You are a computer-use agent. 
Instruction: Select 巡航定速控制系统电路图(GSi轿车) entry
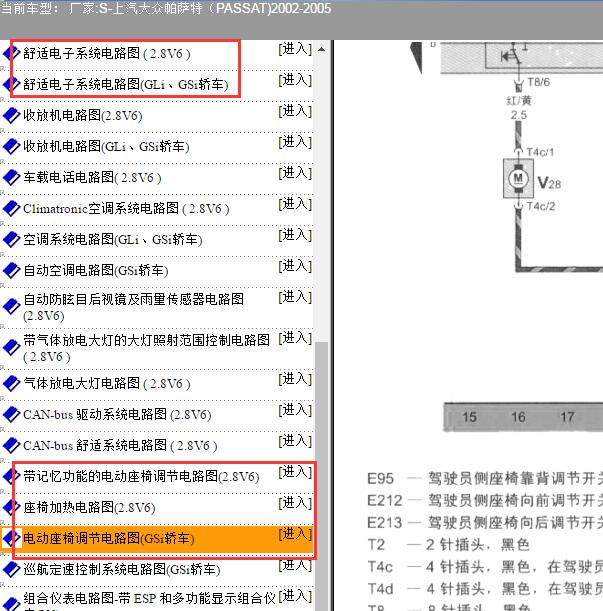point(122,569)
